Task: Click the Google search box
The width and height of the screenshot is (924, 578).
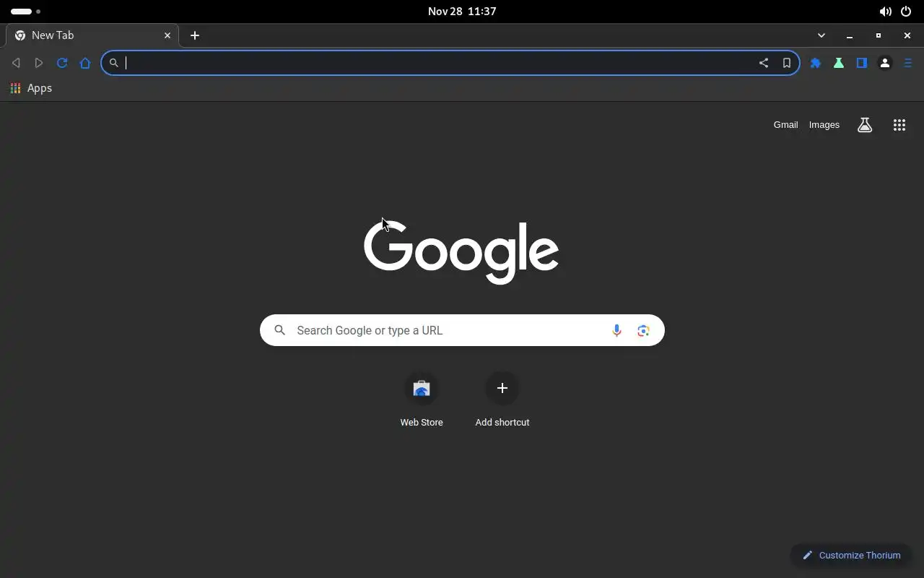Action: pyautogui.click(x=462, y=330)
